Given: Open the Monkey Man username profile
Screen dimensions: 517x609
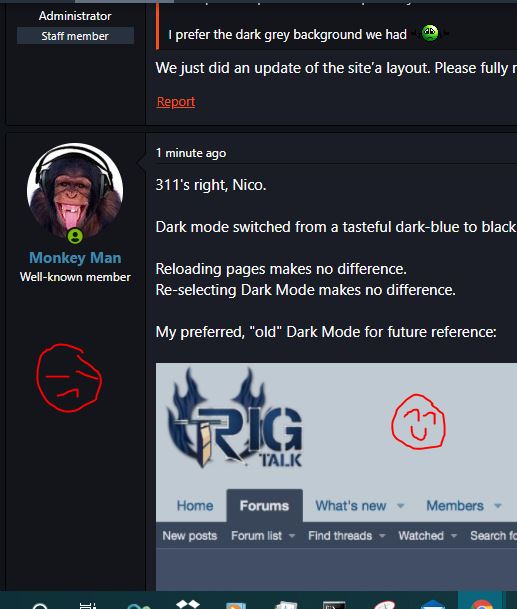Looking at the screenshot, I should point(75,258).
